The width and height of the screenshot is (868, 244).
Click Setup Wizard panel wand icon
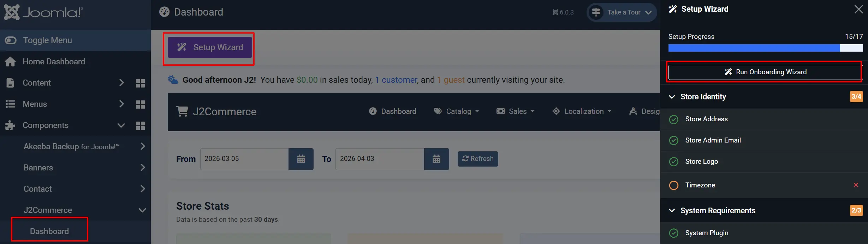coord(673,9)
